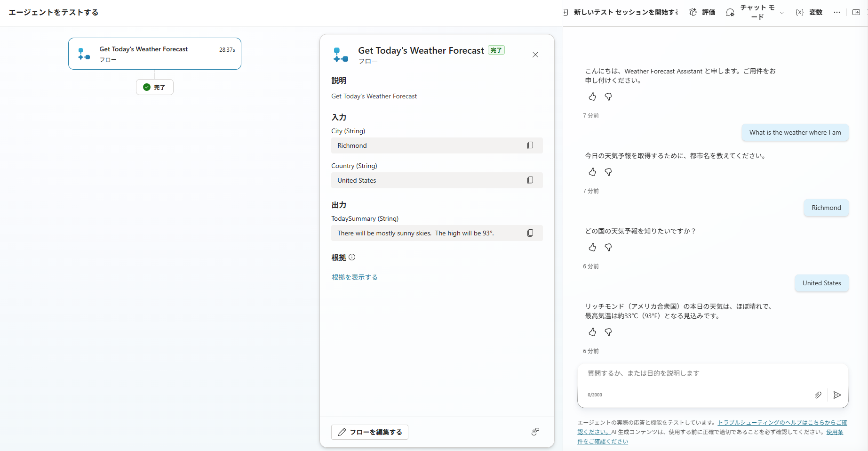Click the chat message input field
Screen dimensions: 868x451
[713, 373]
